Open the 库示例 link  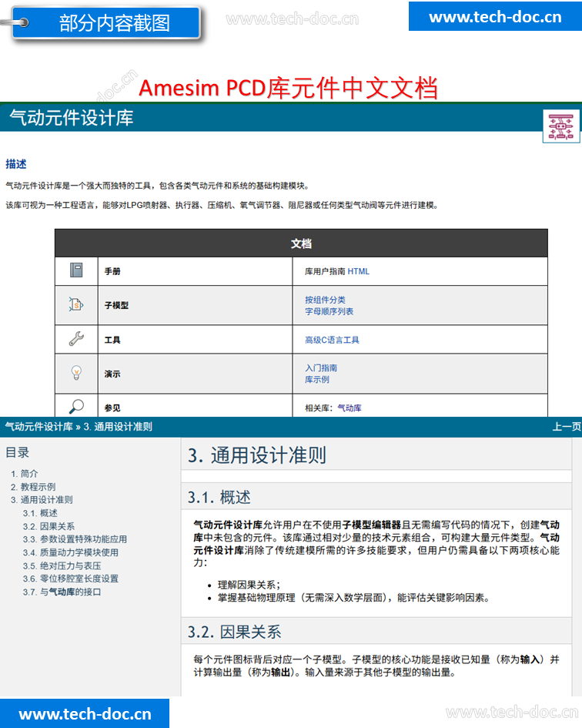coord(317,380)
